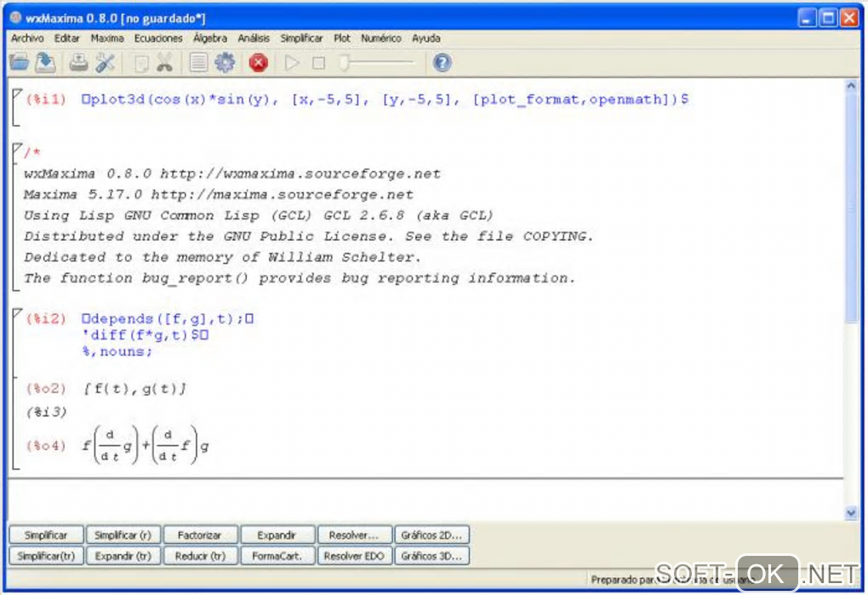Open Gráficos 2D... dialog
The height and width of the screenshot is (595, 868).
coord(431,535)
